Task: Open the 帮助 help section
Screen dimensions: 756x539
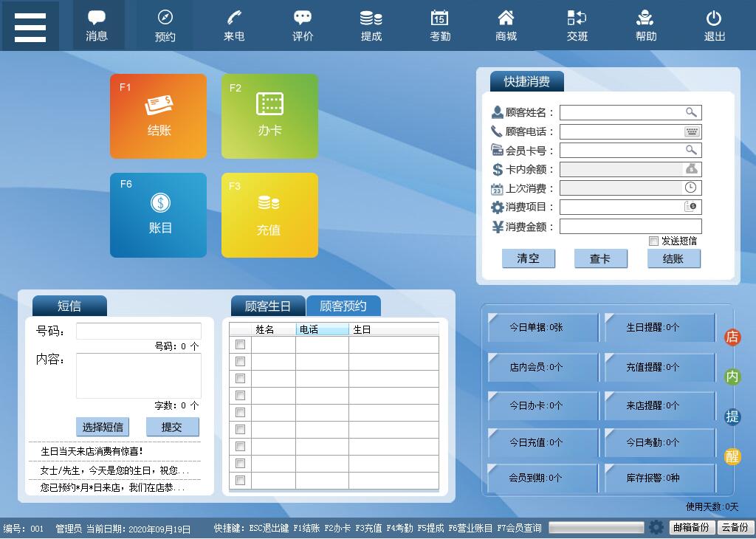Action: pos(645,25)
